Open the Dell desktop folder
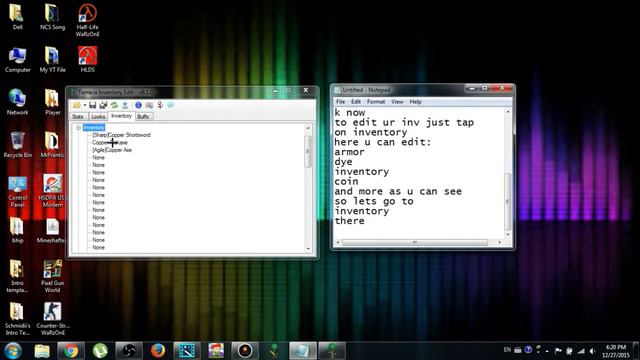The image size is (640, 360). pyautogui.click(x=17, y=16)
